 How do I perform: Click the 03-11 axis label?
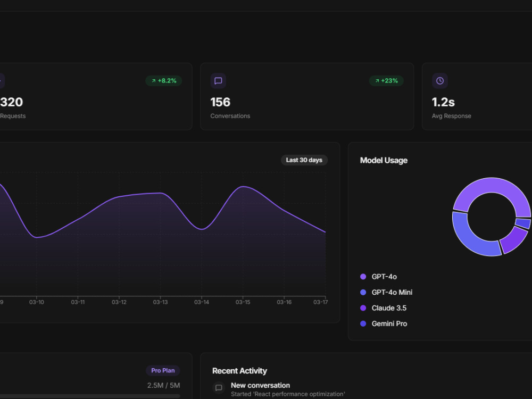click(x=78, y=302)
